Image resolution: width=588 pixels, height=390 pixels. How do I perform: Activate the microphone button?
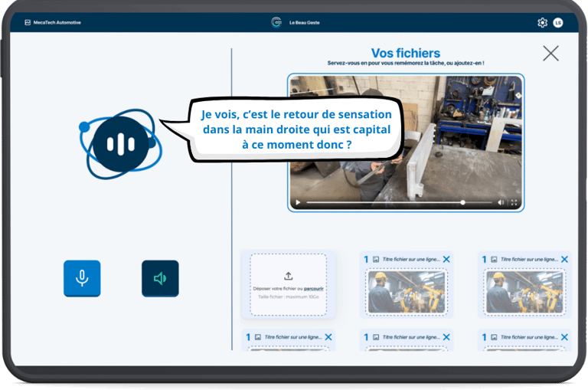pos(82,278)
